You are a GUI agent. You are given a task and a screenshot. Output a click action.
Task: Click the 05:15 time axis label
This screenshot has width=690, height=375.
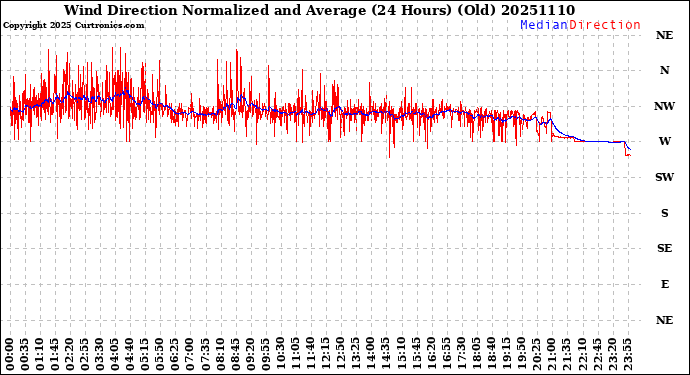tap(145, 354)
